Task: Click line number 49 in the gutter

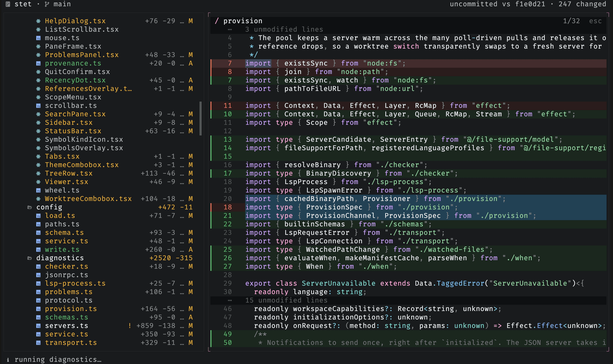Action: 227,334
